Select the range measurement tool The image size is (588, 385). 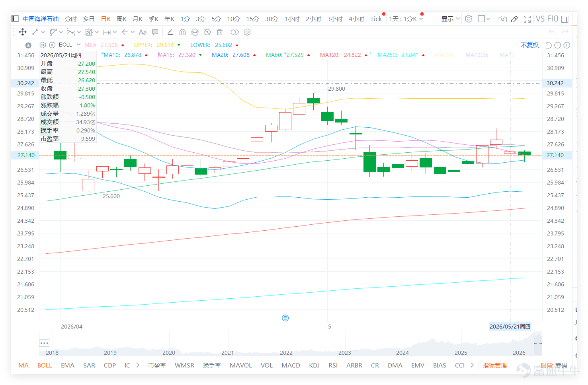(107, 32)
